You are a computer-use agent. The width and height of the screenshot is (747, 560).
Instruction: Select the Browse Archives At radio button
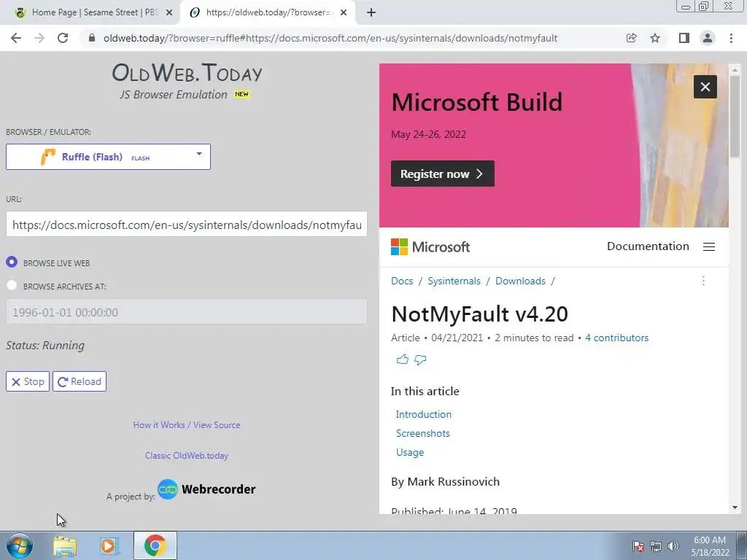click(12, 285)
